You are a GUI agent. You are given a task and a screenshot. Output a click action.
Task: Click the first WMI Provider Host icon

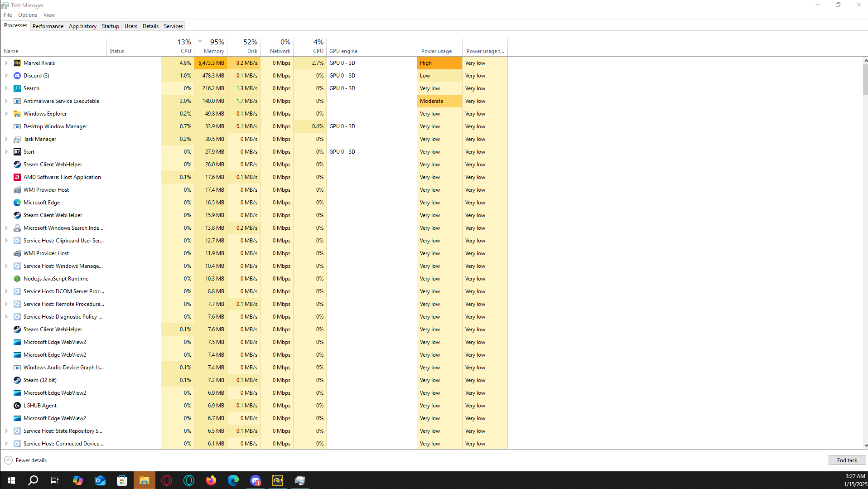click(17, 190)
